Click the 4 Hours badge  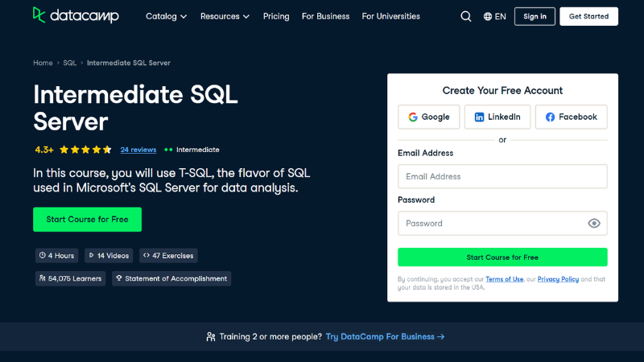(x=56, y=256)
